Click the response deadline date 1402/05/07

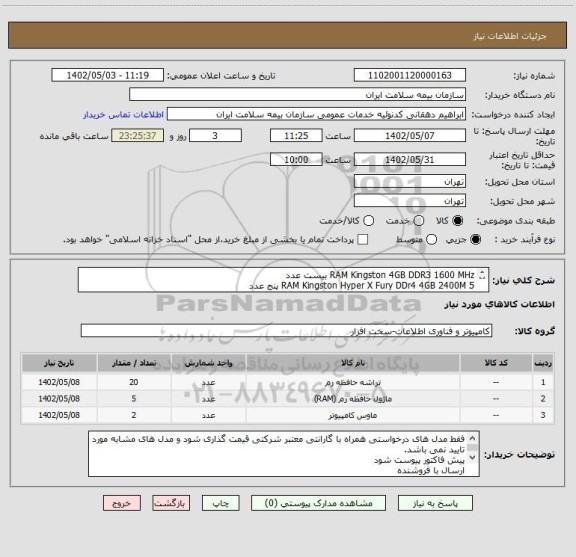coord(410,136)
